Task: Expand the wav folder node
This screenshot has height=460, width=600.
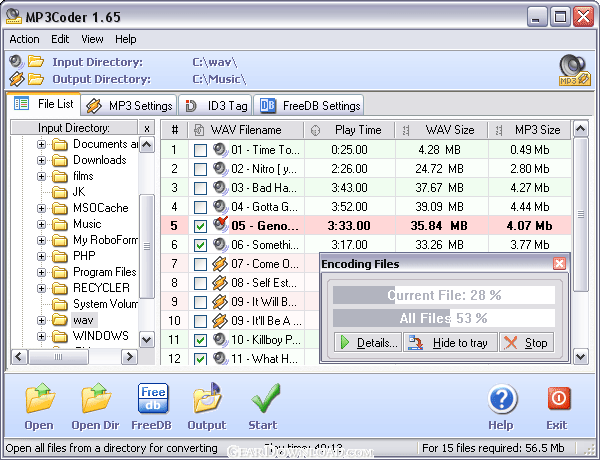Action: (x=41, y=320)
